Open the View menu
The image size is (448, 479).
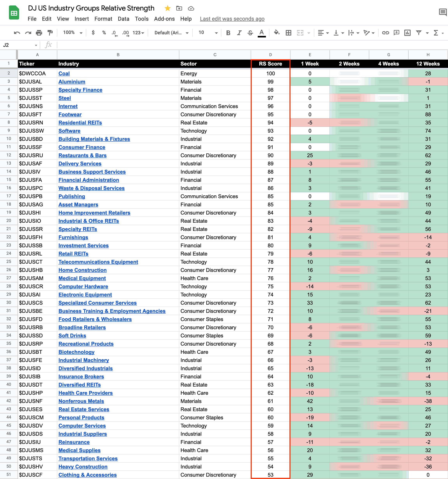pos(63,19)
